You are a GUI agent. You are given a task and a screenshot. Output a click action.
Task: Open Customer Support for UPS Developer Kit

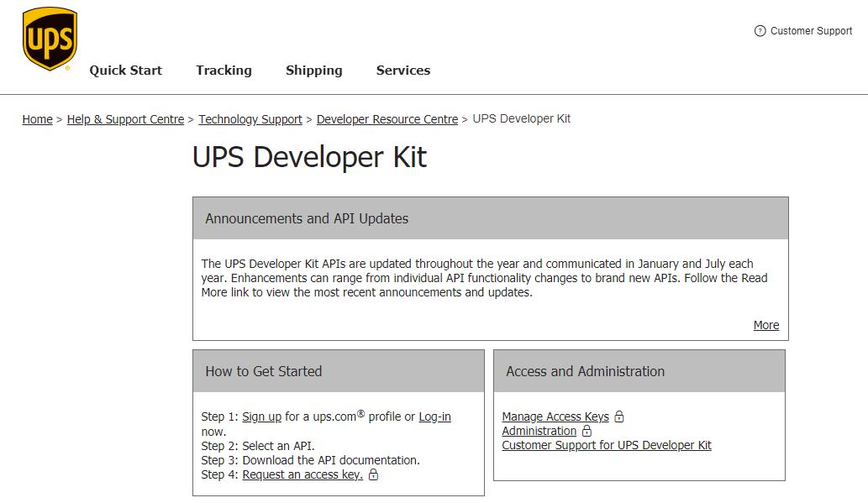[607, 445]
